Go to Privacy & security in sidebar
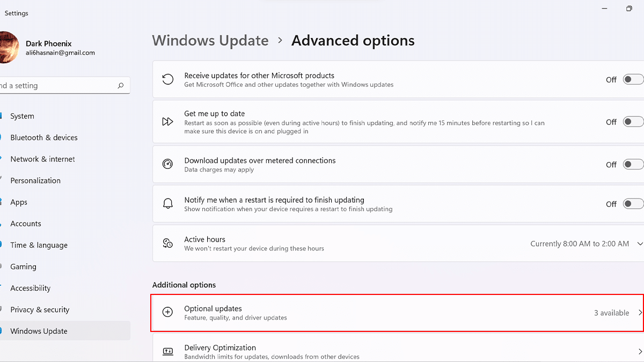This screenshot has height=362, width=644. pyautogui.click(x=40, y=310)
